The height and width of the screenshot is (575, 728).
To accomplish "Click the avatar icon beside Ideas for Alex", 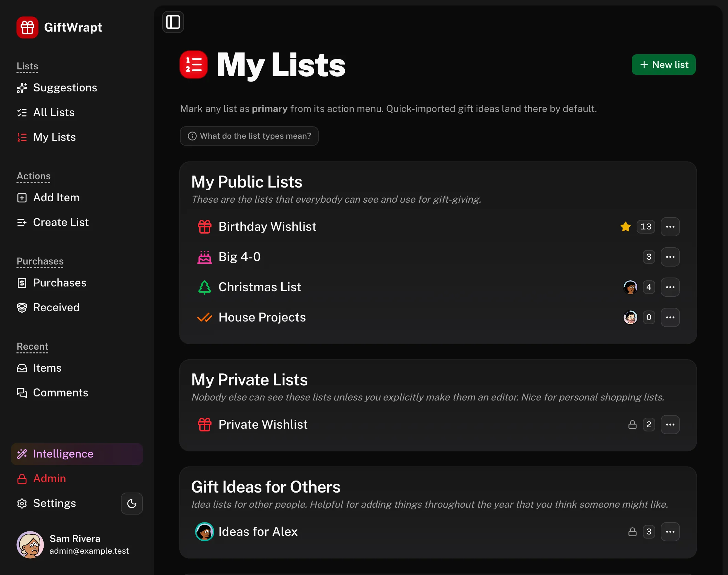I will point(205,532).
